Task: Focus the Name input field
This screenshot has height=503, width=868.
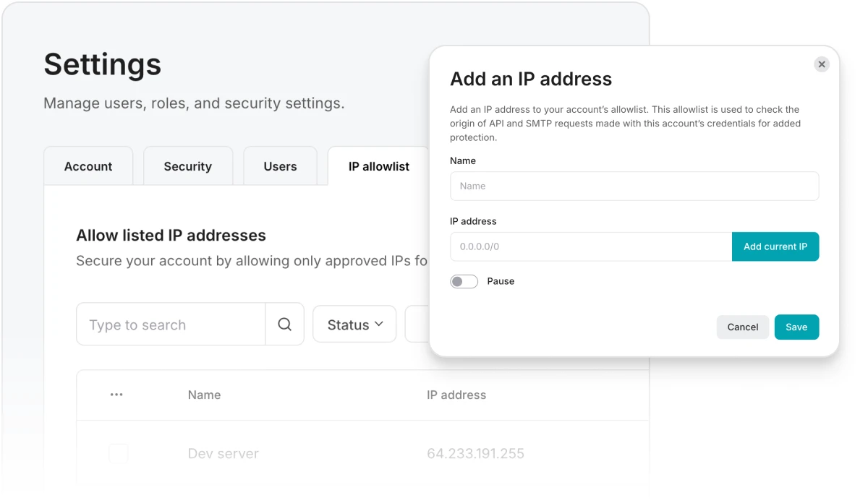Action: (x=634, y=186)
